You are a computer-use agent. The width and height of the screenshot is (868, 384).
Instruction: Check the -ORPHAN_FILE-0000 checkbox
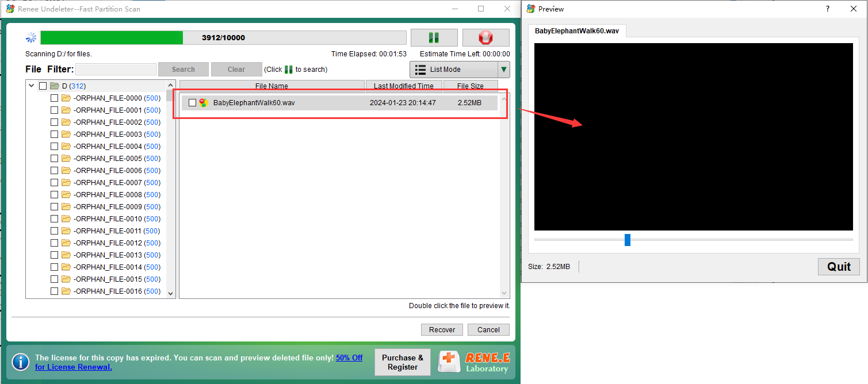tap(54, 98)
